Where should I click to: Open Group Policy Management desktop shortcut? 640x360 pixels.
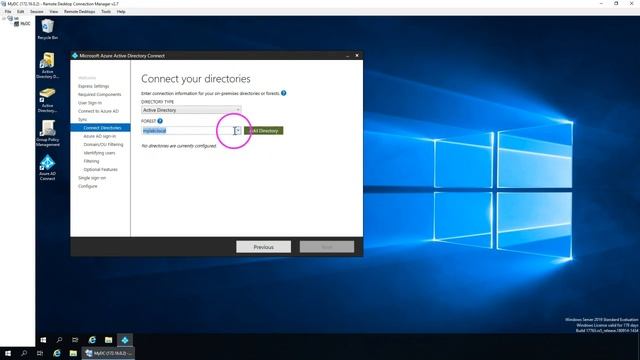coord(47,133)
